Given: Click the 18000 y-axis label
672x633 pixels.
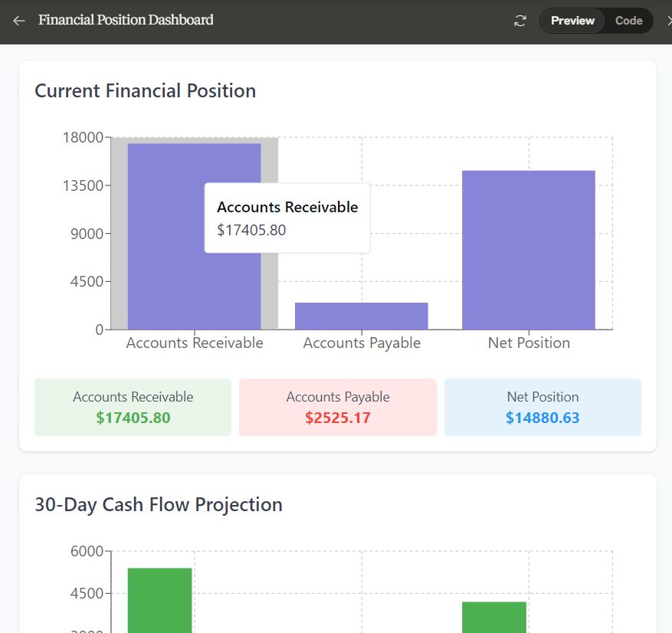Looking at the screenshot, I should (84, 138).
